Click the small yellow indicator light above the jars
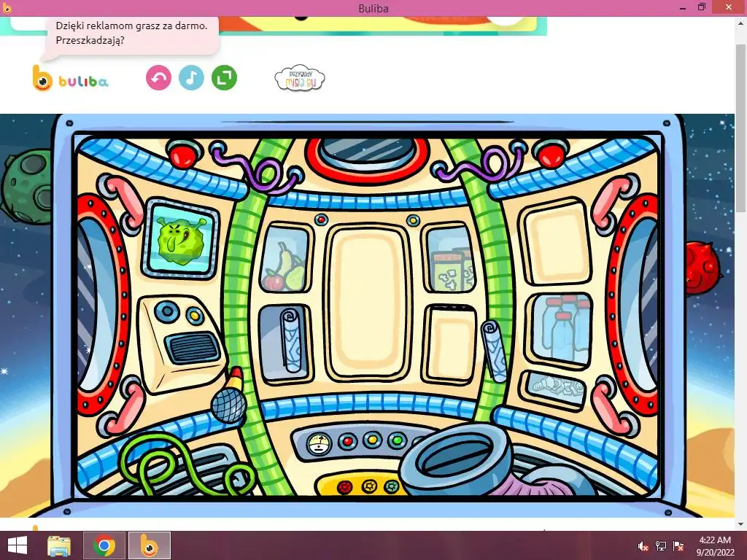This screenshot has width=747, height=560. pyautogui.click(x=413, y=220)
